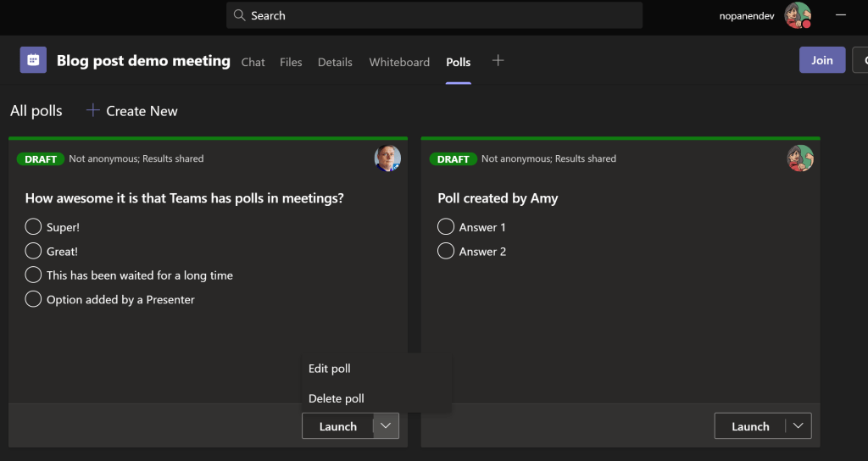This screenshot has width=868, height=461.
Task: Choose Delete poll from the menu
Action: pos(337,398)
